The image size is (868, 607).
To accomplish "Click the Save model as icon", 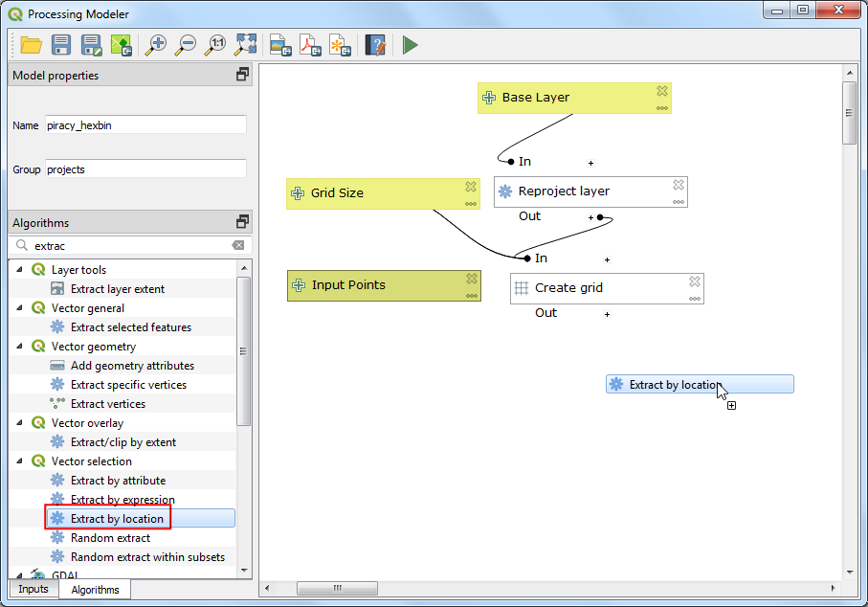I will (91, 44).
